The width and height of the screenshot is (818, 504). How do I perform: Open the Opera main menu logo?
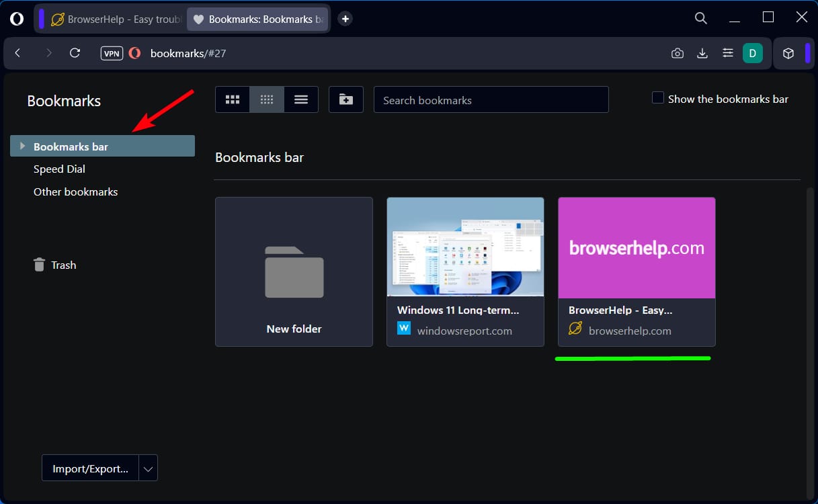pyautogui.click(x=17, y=19)
